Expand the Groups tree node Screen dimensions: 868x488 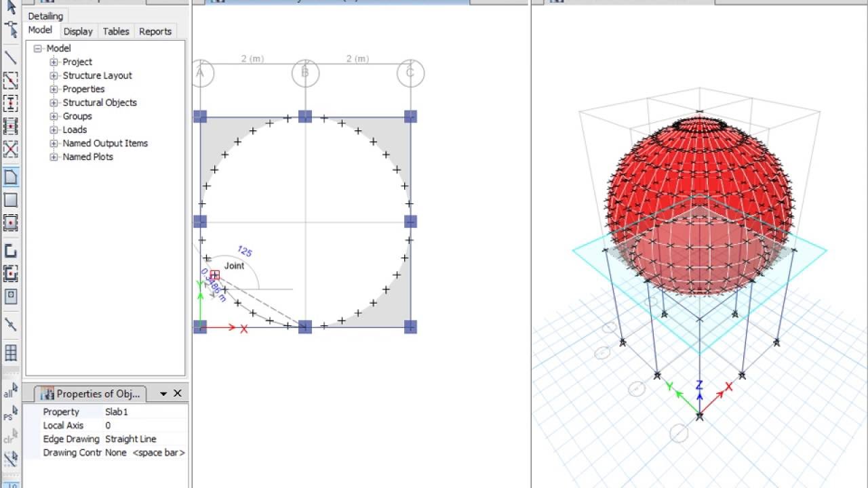pos(54,116)
